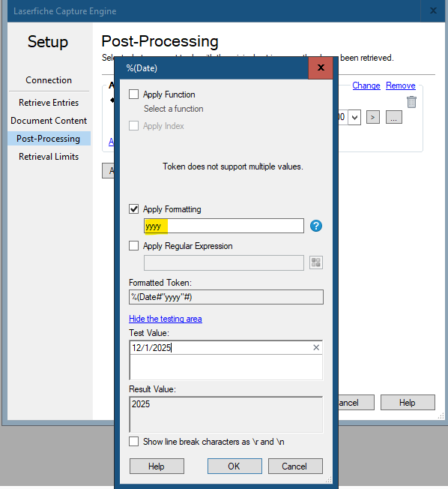
Task: Expand the dropdown arrow beside token field
Action: coord(354,118)
